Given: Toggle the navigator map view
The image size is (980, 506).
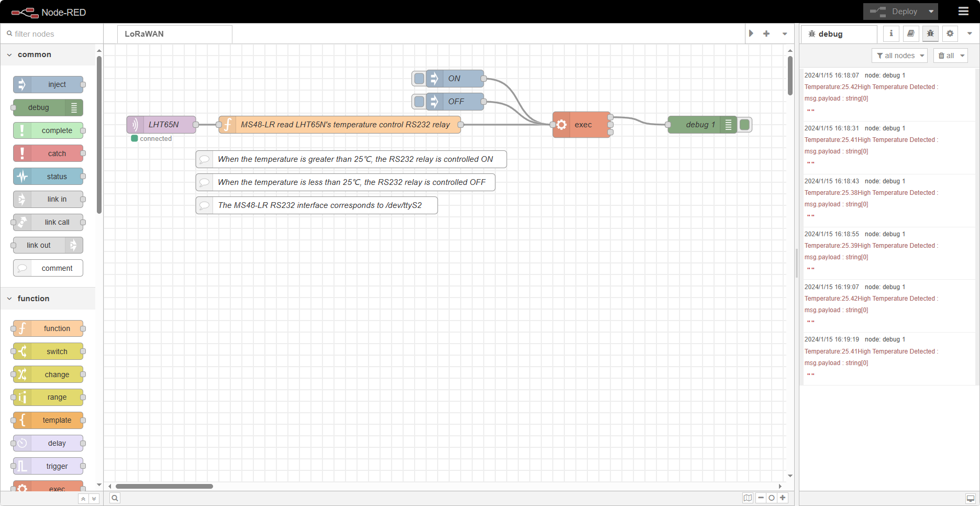Looking at the screenshot, I should [748, 498].
